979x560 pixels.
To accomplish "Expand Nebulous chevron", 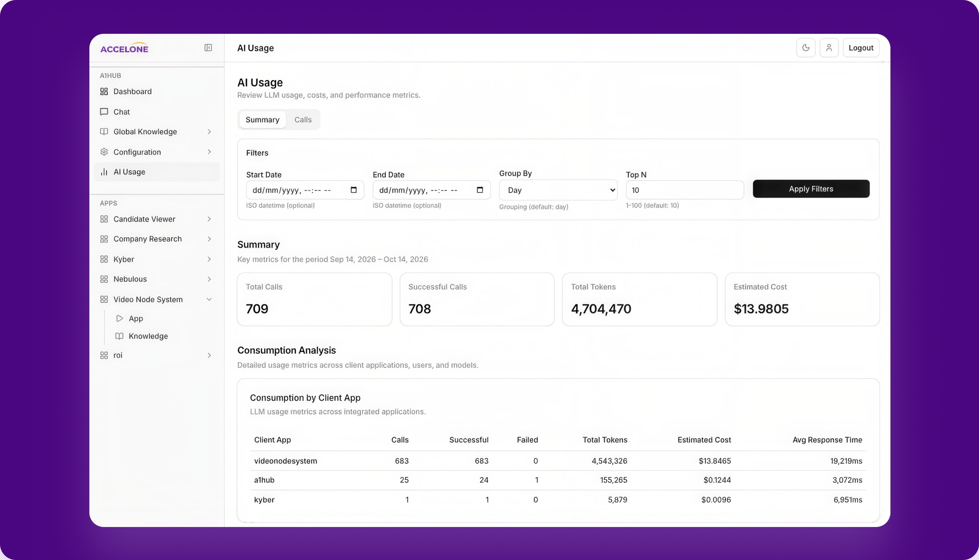I will click(209, 279).
